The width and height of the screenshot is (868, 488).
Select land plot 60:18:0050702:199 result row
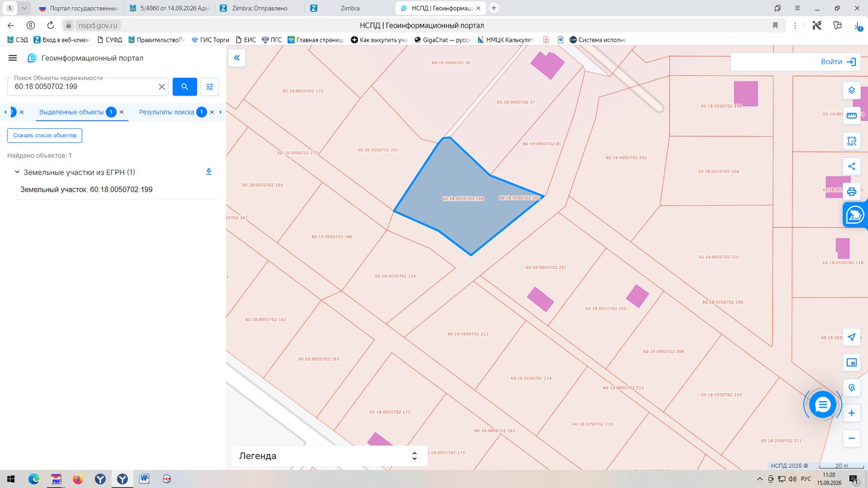click(x=86, y=190)
